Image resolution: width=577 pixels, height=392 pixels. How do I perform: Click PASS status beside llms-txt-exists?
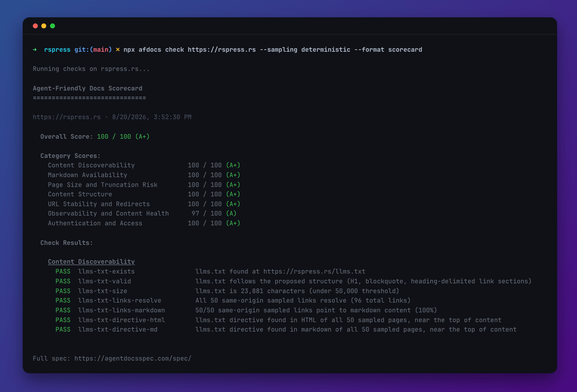click(x=63, y=271)
